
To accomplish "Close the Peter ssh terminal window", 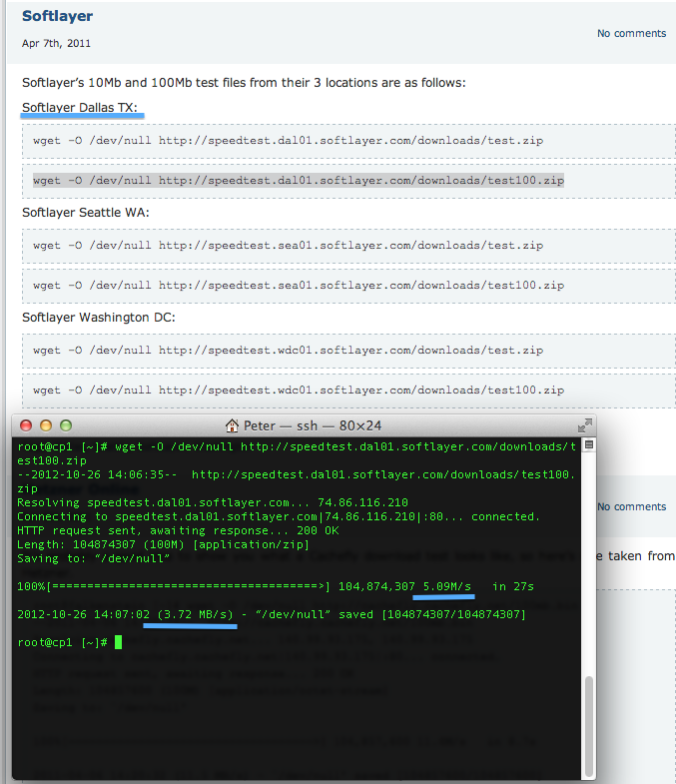I will point(26,425).
